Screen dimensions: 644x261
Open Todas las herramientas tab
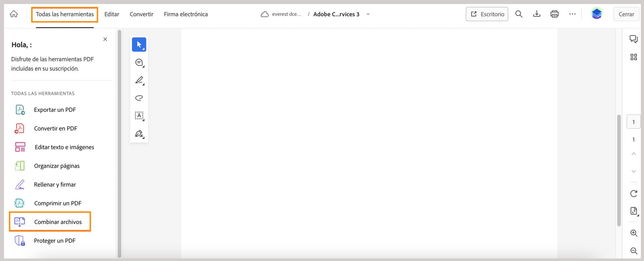pos(65,14)
